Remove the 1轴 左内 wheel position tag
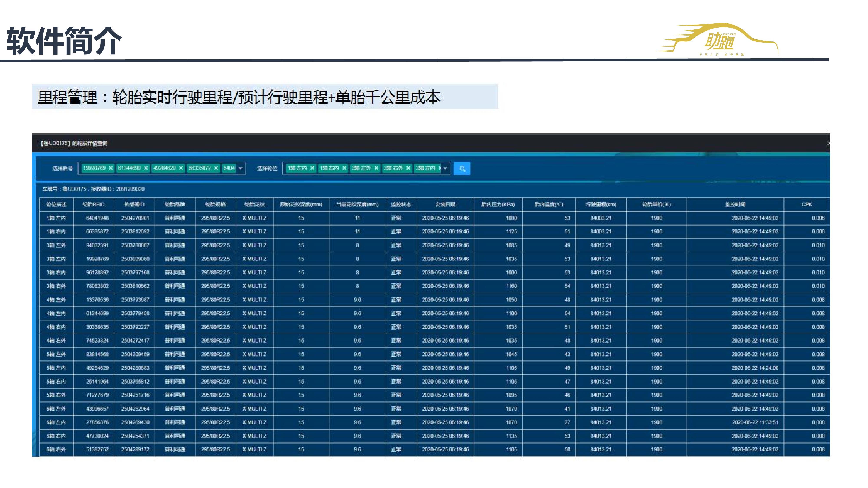This screenshot has width=868, height=488. point(312,168)
